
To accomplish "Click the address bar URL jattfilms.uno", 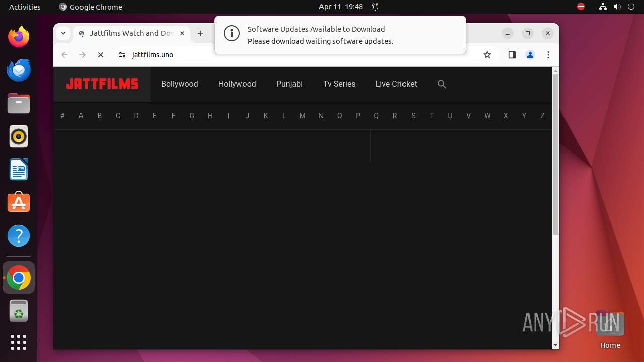I will coord(152,55).
